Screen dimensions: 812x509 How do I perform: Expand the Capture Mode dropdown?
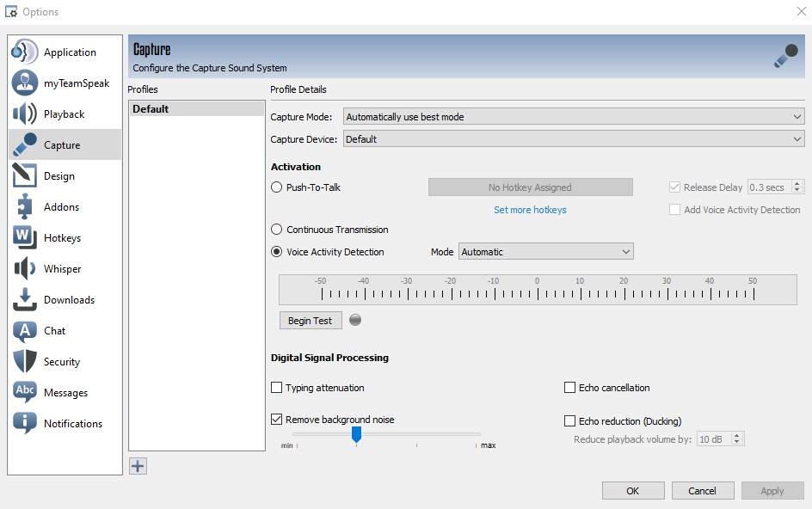coord(573,117)
